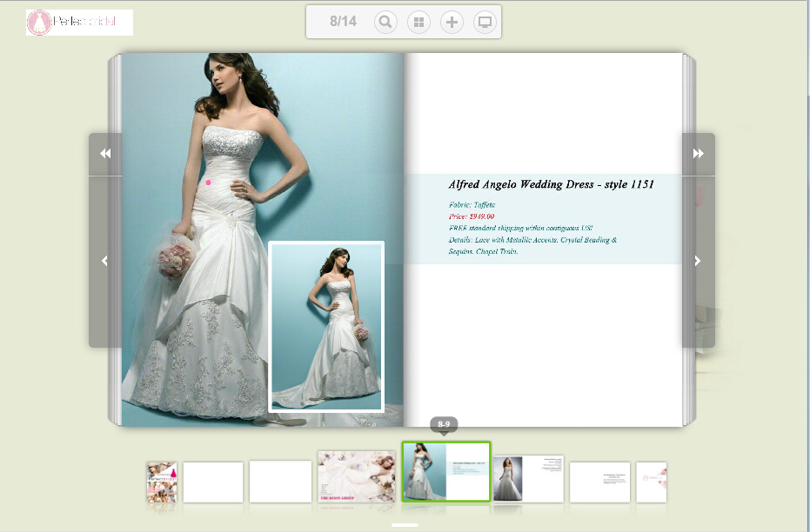The height and width of the screenshot is (532, 810).
Task: Open the grey-background dress thumbnail
Action: click(x=528, y=478)
